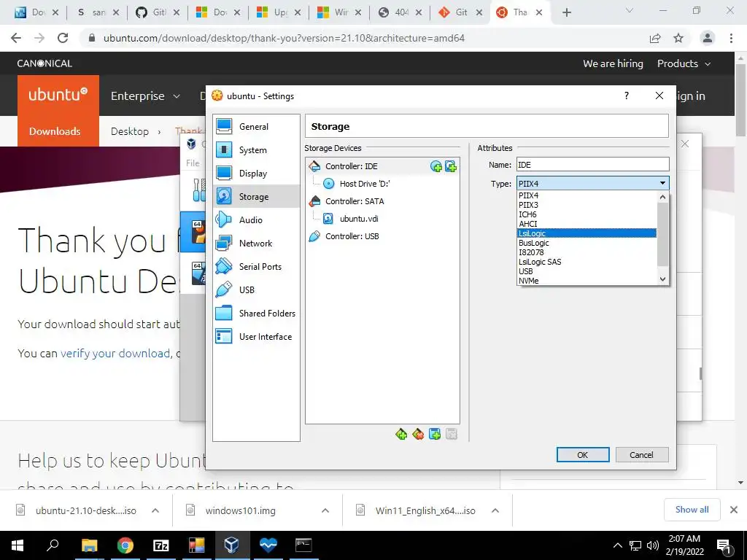Go back in Chrome browser
Image resolution: width=747 pixels, height=560 pixels.
click(x=16, y=38)
